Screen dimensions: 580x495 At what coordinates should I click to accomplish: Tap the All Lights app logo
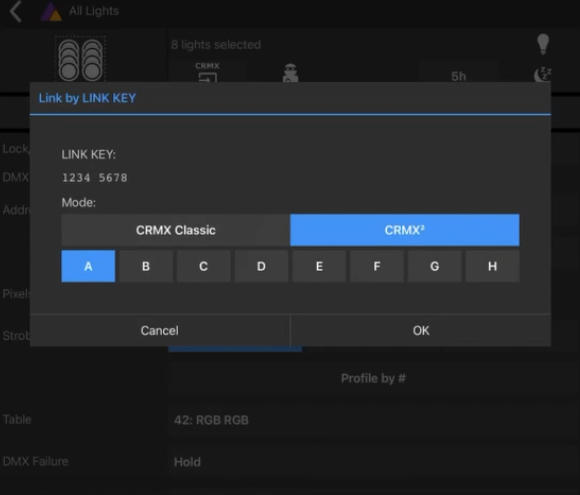click(x=51, y=11)
